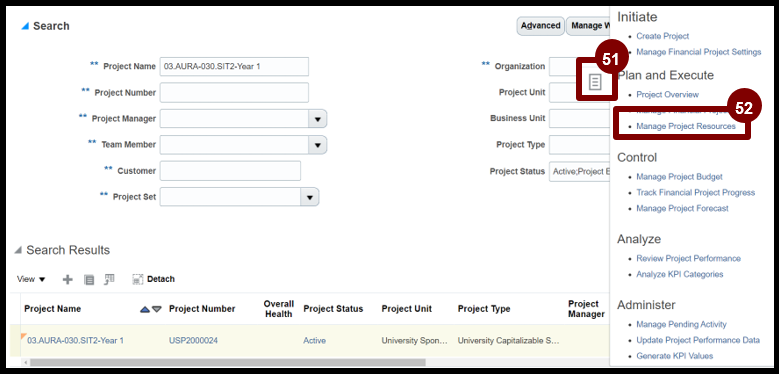
Task: Click the Project Number input field
Action: coord(234,92)
